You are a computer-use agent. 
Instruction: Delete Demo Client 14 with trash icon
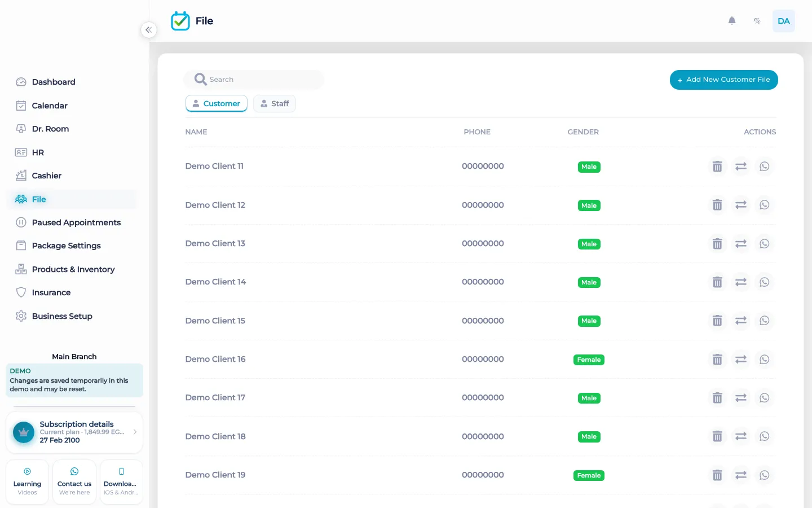click(717, 282)
